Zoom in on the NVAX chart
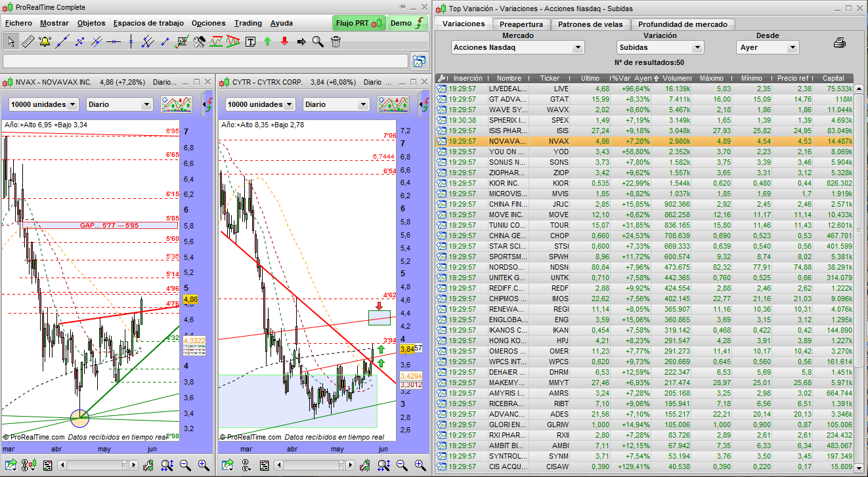 (x=203, y=465)
